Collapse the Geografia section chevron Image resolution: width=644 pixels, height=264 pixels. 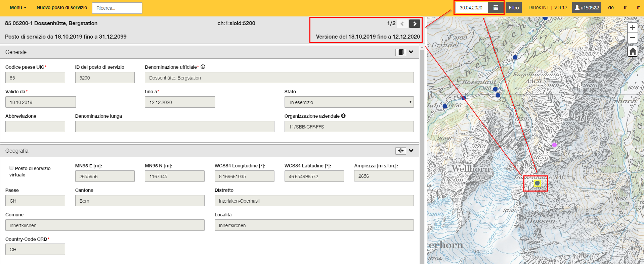tap(411, 151)
